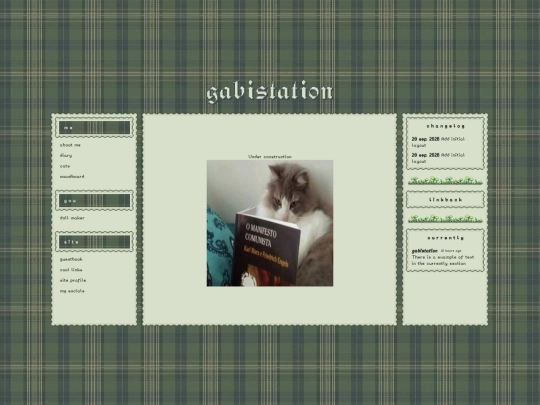This screenshot has height=405, width=540.
Task: Click the 'you' sidebar section header
Action: coord(94,200)
